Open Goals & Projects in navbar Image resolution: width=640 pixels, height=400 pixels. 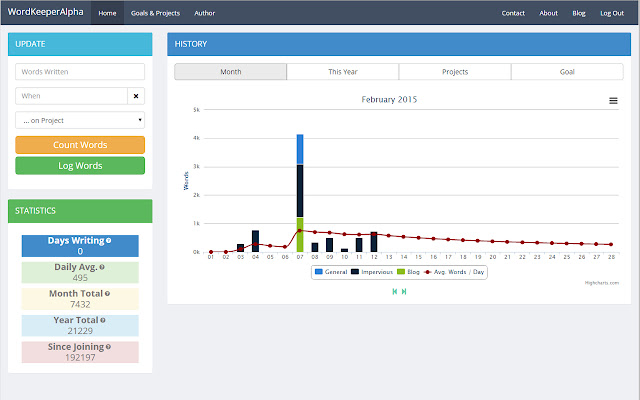155,14
